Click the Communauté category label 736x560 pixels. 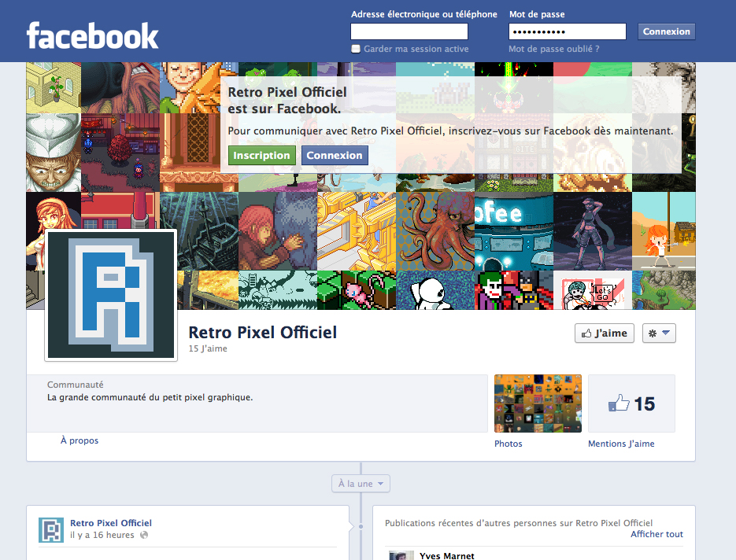pyautogui.click(x=75, y=385)
